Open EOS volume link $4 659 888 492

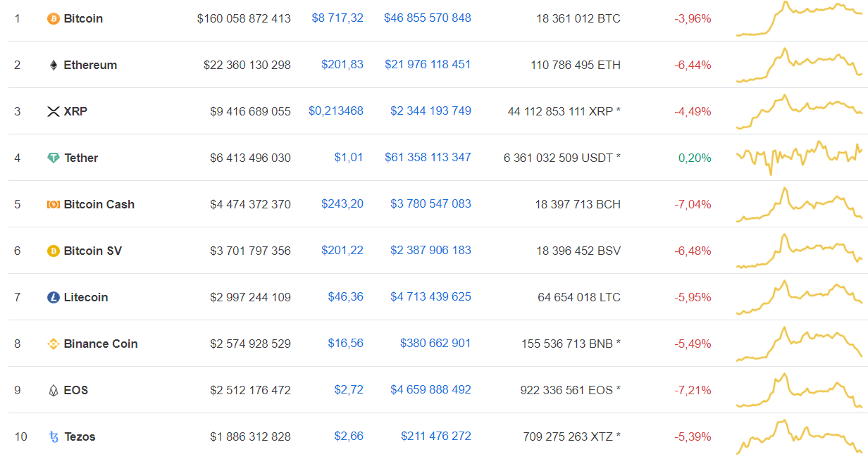pyautogui.click(x=430, y=390)
